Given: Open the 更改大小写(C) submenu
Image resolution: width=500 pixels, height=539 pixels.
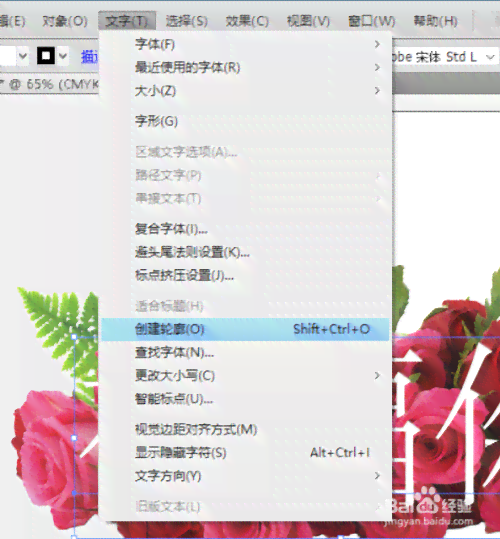Looking at the screenshot, I should point(245,375).
